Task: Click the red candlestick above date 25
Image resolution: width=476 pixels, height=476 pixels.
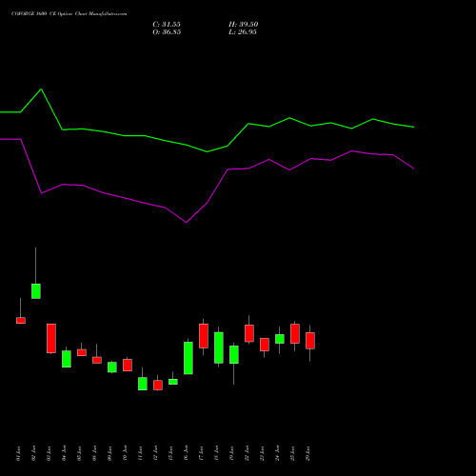Action: pos(295,333)
